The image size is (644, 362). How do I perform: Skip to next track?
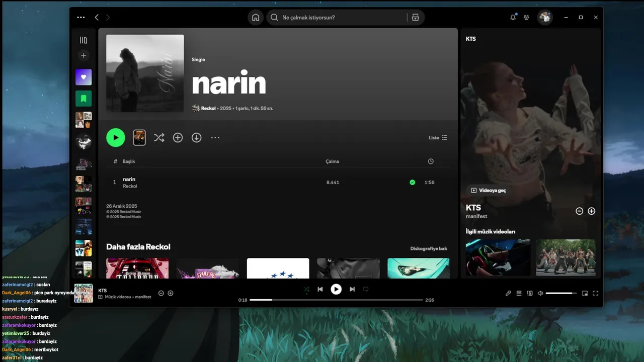point(352,289)
